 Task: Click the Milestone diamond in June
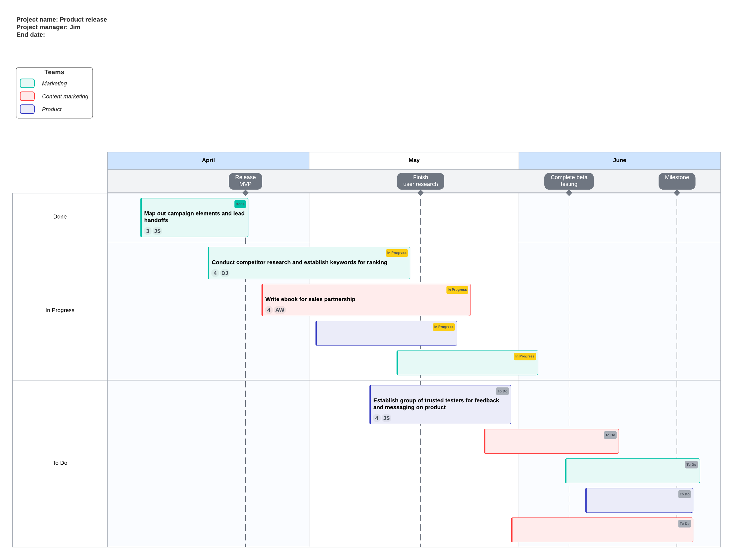(677, 193)
